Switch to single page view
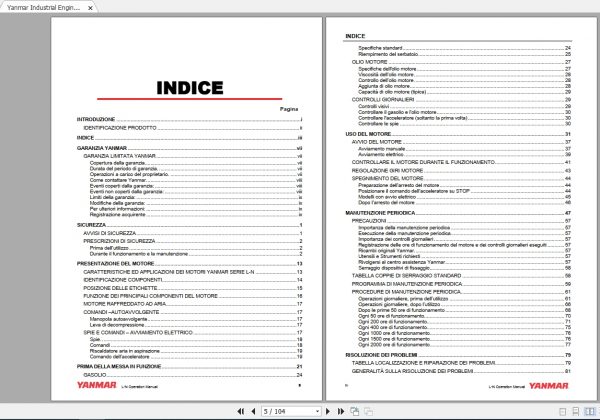Viewport: 600px width, 420px height. coord(562,412)
